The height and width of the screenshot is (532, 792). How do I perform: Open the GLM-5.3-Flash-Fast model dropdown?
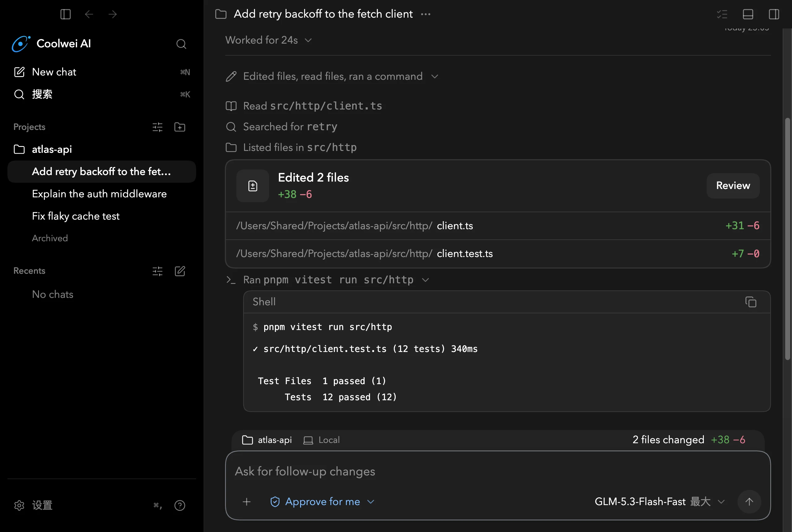pos(660,501)
